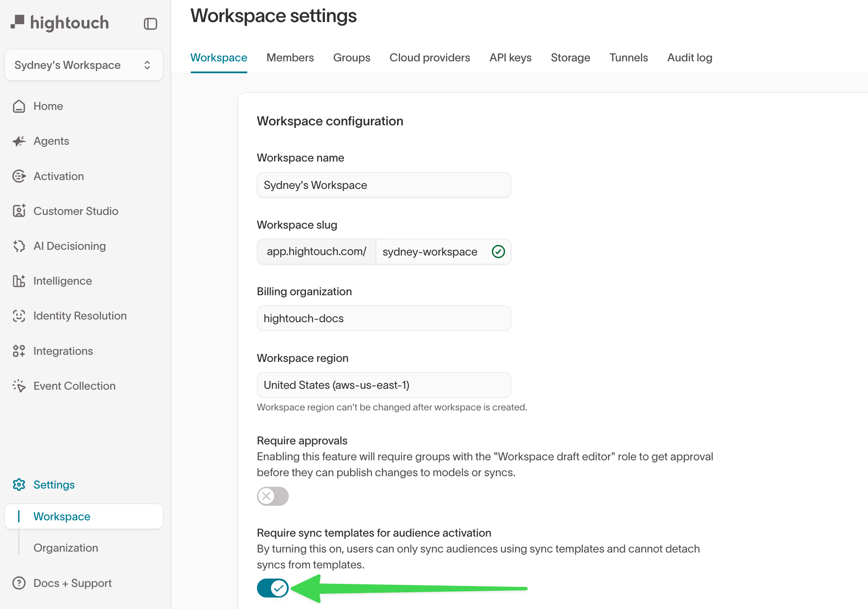Switch to the Members tab
The image size is (868, 609).
[x=290, y=57]
